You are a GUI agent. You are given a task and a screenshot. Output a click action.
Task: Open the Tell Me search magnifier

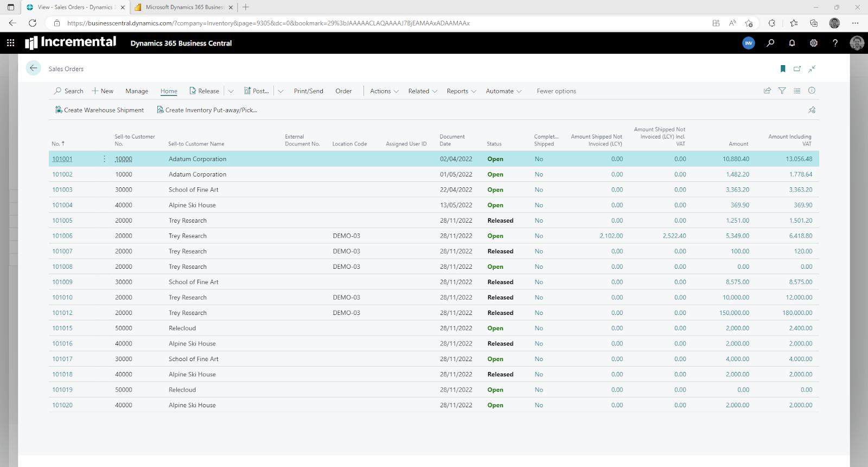click(770, 43)
